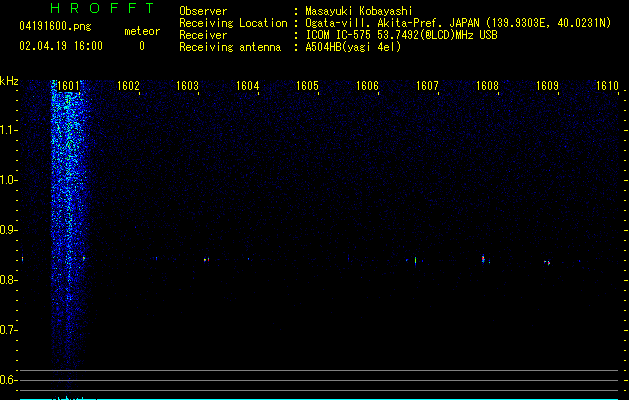Click the 1604 time axis marker
Viewport: 629px width, 400px height.
(x=248, y=86)
